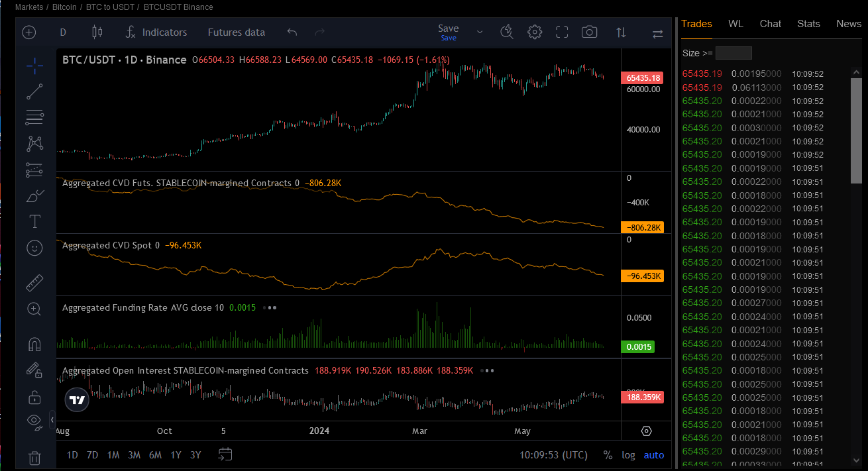Select the forecasting and measurement tool
Image resolution: width=868 pixels, height=471 pixels.
[34, 170]
